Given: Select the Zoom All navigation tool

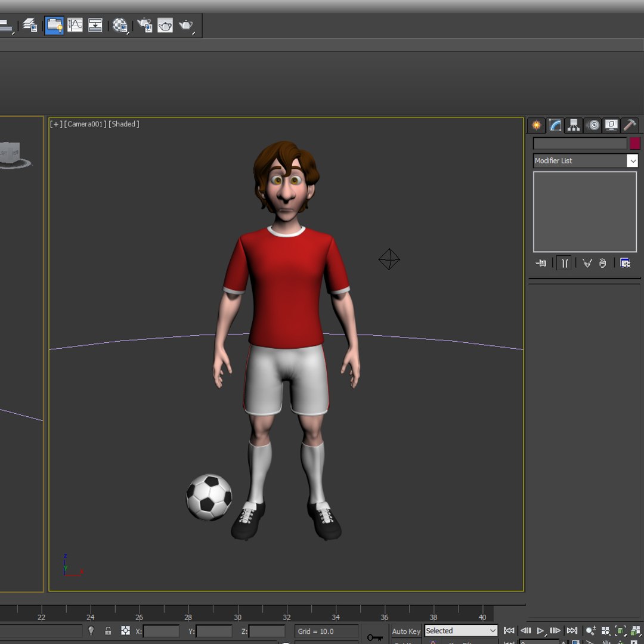Looking at the screenshot, I should (x=605, y=630).
